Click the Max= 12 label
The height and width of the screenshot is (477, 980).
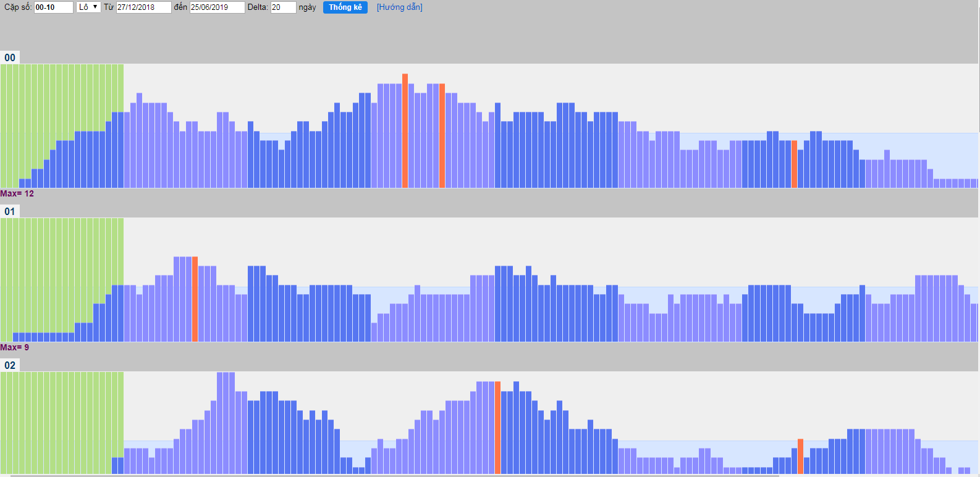click(17, 194)
